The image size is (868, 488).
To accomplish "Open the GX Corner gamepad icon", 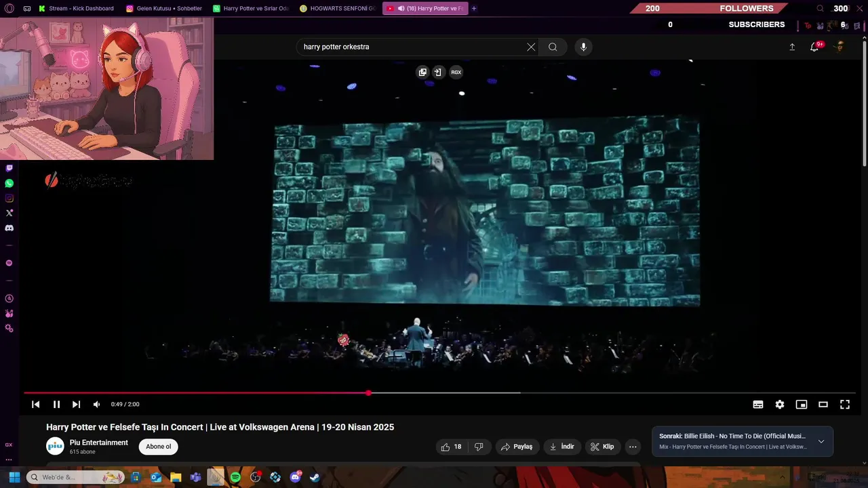I will click(27, 8).
